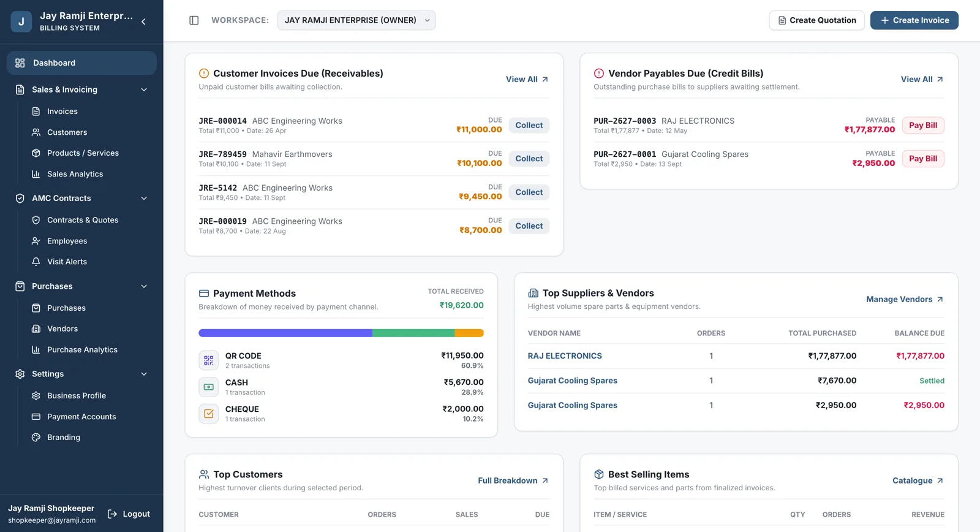Click the payment methods breakdown bar
This screenshot has width=980, height=532.
(x=341, y=333)
